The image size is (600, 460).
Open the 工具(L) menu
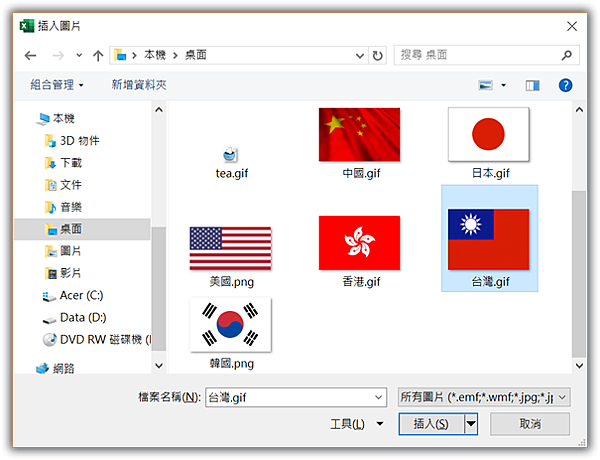point(356,424)
